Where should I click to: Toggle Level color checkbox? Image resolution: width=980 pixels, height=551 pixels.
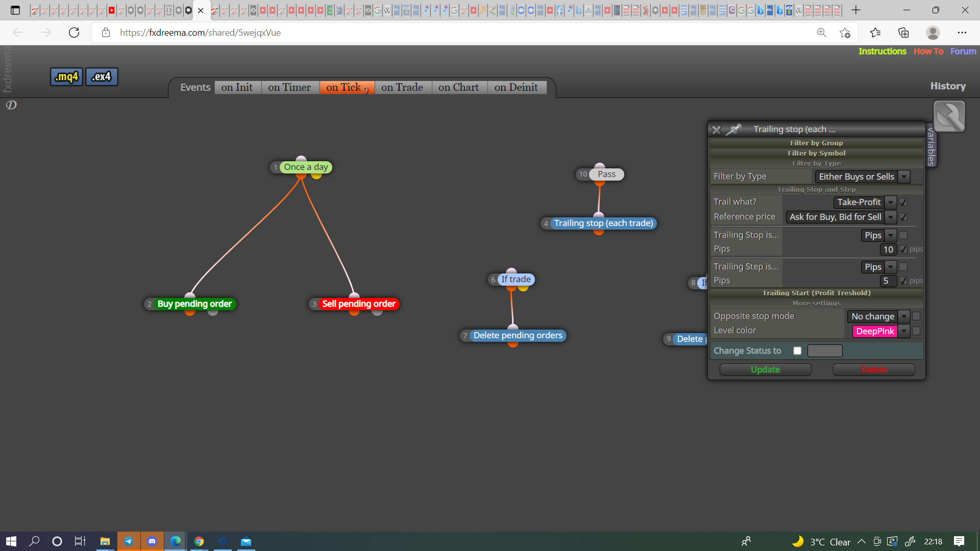(916, 331)
